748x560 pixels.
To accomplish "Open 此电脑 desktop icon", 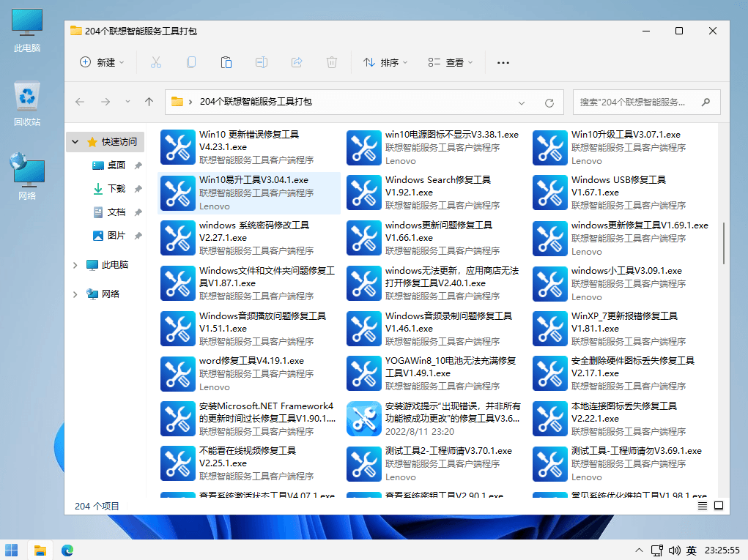I will pyautogui.click(x=26, y=29).
